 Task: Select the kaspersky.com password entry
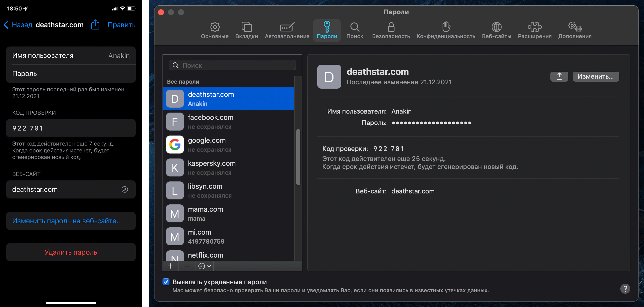tap(228, 168)
